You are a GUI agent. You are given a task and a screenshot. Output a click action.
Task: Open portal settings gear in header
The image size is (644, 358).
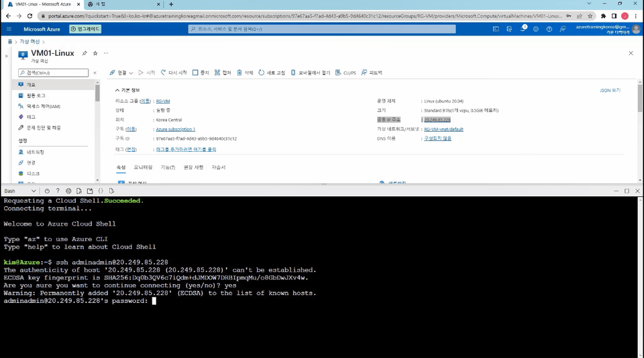536,29
